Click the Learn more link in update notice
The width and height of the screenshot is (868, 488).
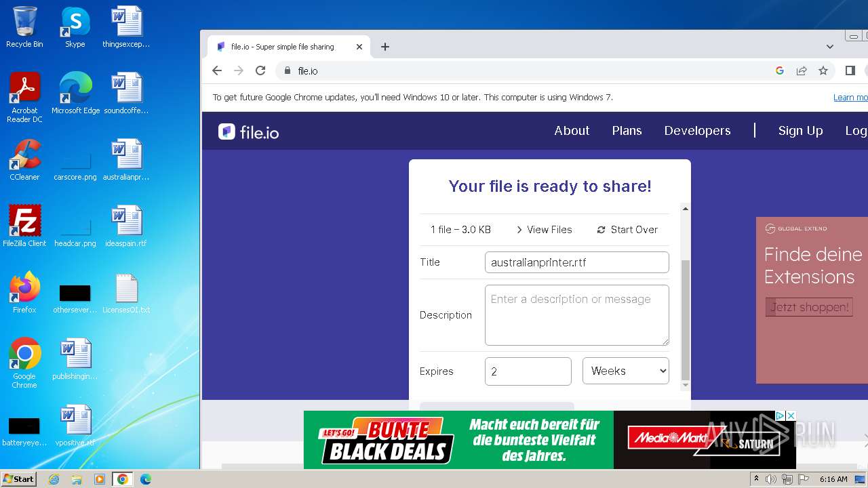(x=850, y=98)
